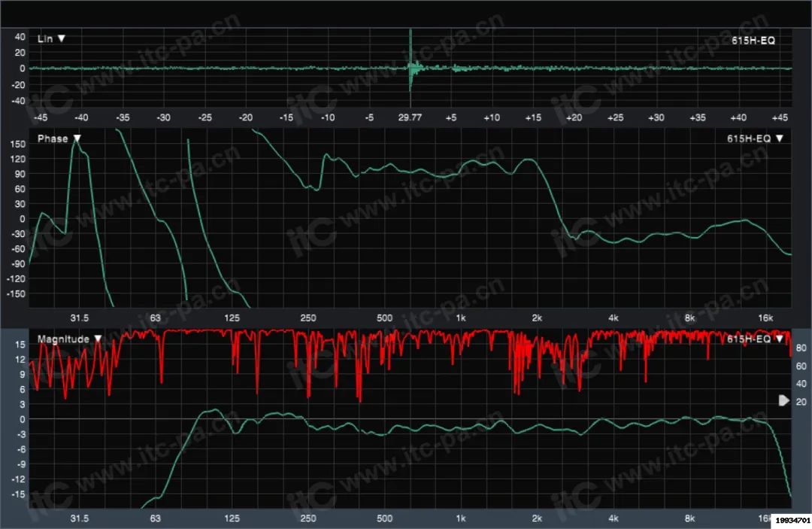Click 615H-EQ label in impulse response pane
Viewport: 812px width, 529px height.
[753, 41]
